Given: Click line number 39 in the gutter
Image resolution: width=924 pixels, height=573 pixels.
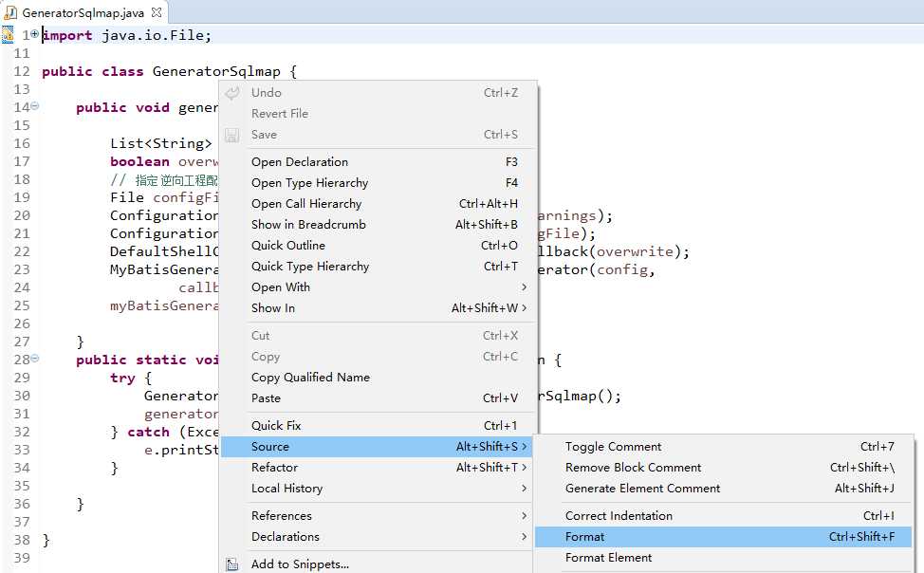Looking at the screenshot, I should (22, 558).
